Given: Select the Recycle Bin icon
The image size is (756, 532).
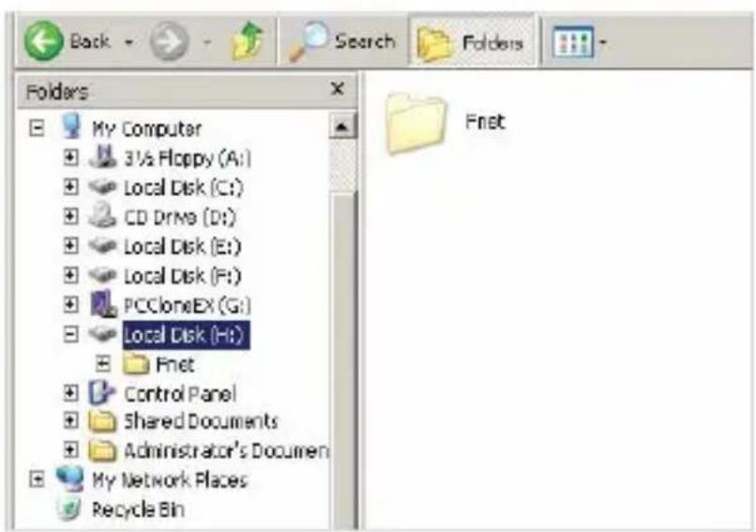Looking at the screenshot, I should (x=69, y=509).
